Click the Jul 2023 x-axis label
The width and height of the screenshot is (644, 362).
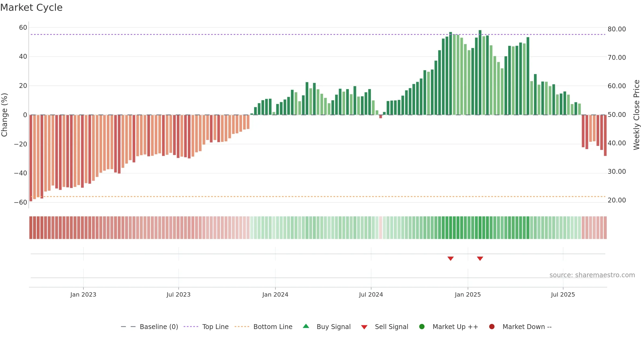tap(178, 295)
